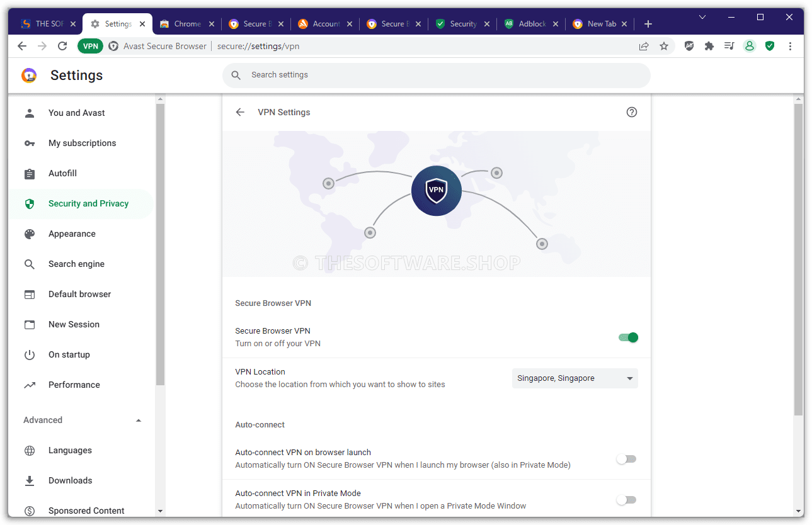Click the VPN Settings help question icon
The image size is (812, 525).
632,112
